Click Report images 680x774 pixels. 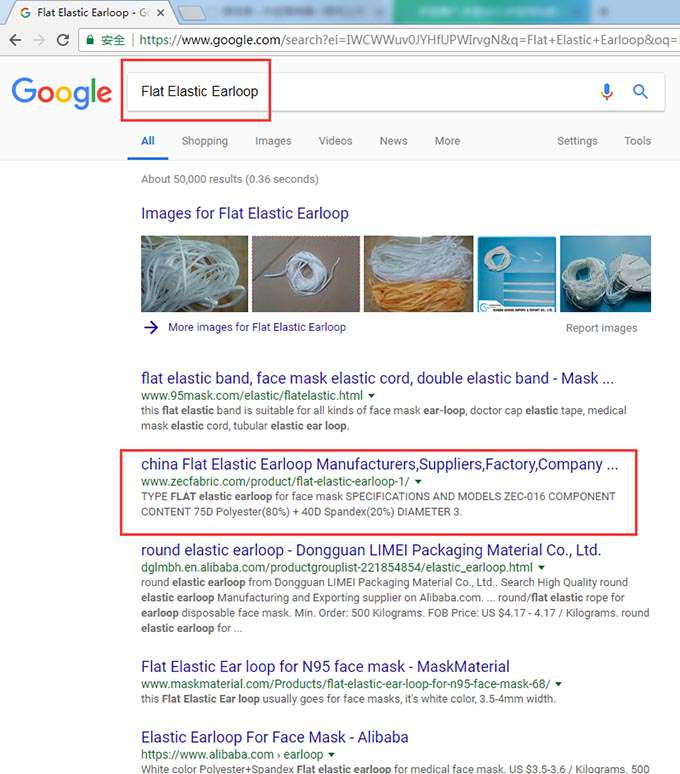(601, 328)
